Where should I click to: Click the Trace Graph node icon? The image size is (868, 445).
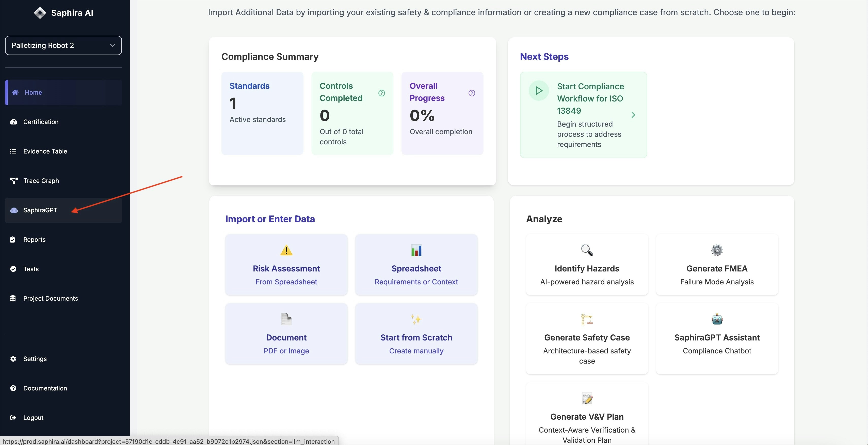tap(13, 181)
